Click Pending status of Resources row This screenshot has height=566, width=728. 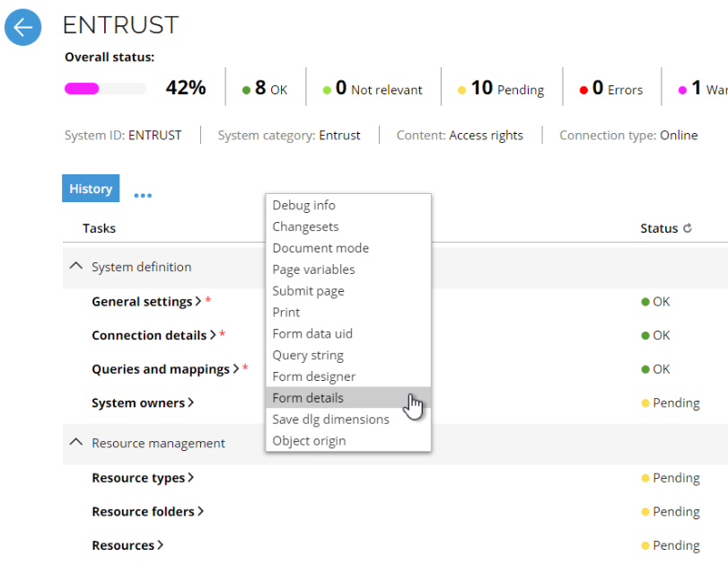(x=670, y=545)
